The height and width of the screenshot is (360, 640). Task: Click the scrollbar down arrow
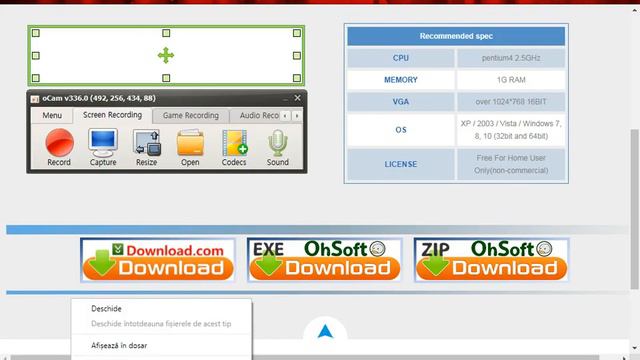click(635, 348)
